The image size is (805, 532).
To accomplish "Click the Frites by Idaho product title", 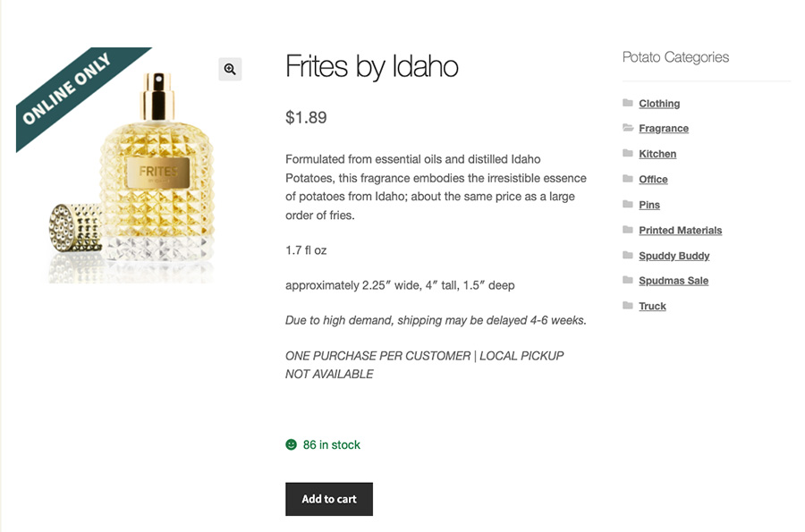I will 371,66.
